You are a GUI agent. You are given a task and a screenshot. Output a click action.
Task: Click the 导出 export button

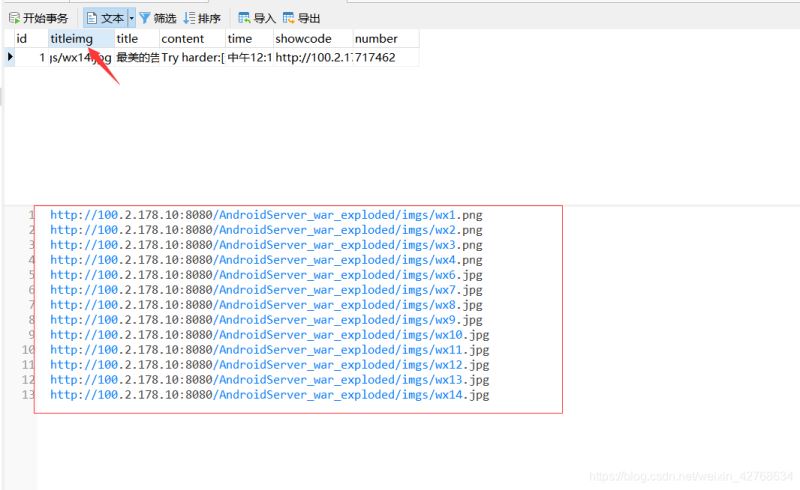302,18
